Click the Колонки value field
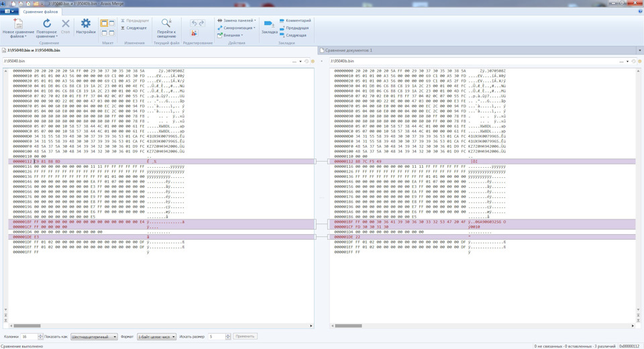 pyautogui.click(x=29, y=336)
